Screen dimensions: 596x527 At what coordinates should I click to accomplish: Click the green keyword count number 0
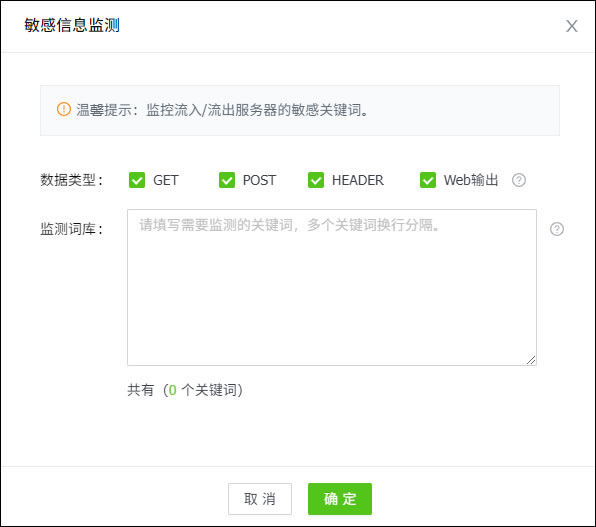coord(172,390)
